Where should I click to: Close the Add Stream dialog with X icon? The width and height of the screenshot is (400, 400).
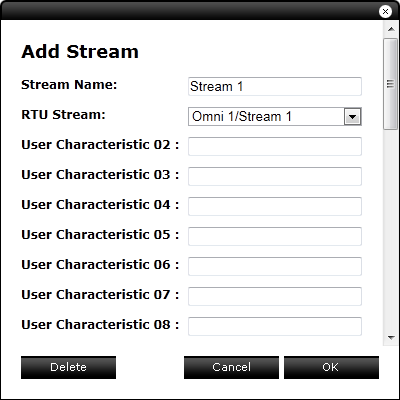[x=385, y=12]
